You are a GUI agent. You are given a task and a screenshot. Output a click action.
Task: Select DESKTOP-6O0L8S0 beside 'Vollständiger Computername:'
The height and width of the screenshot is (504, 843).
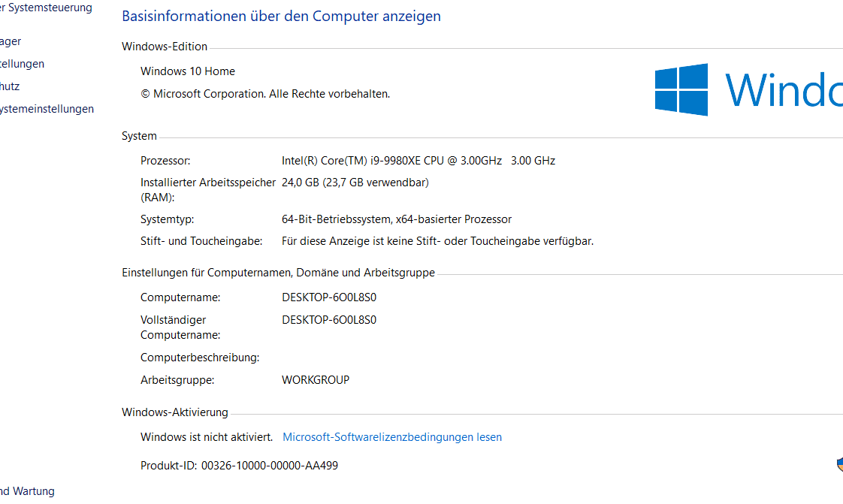329,320
